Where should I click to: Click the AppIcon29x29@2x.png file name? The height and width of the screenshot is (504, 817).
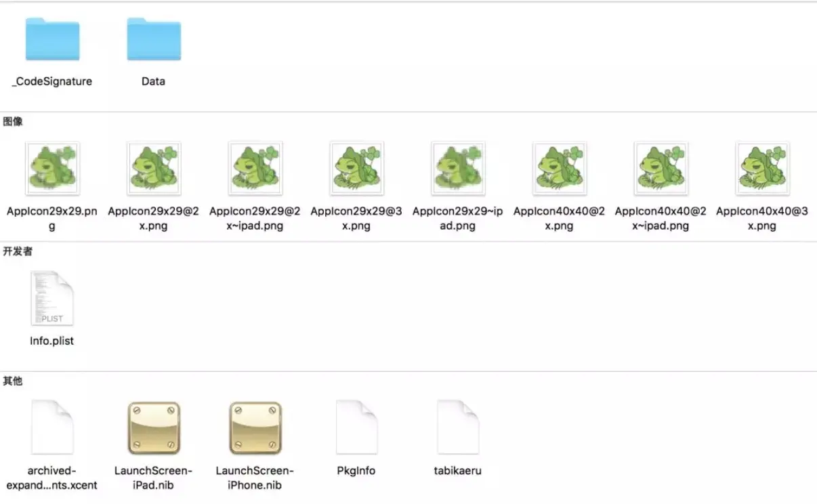tap(154, 218)
